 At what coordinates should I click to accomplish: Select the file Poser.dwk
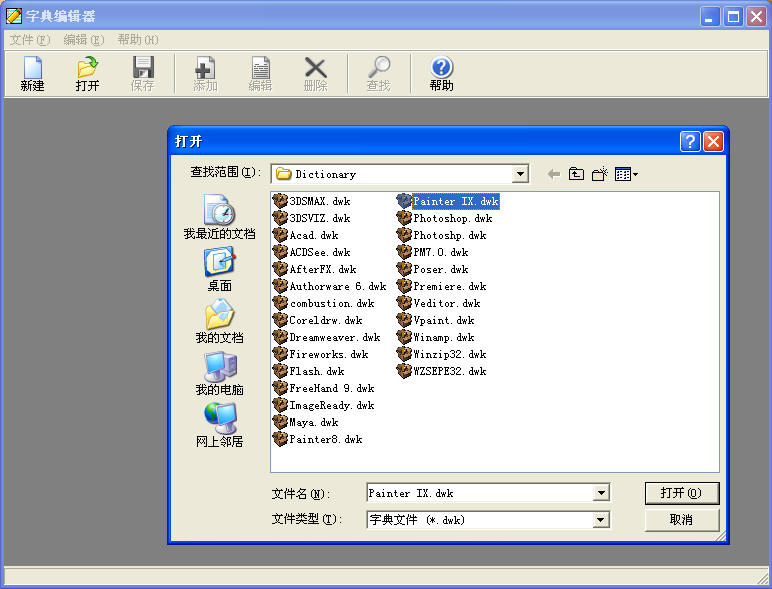pos(433,269)
